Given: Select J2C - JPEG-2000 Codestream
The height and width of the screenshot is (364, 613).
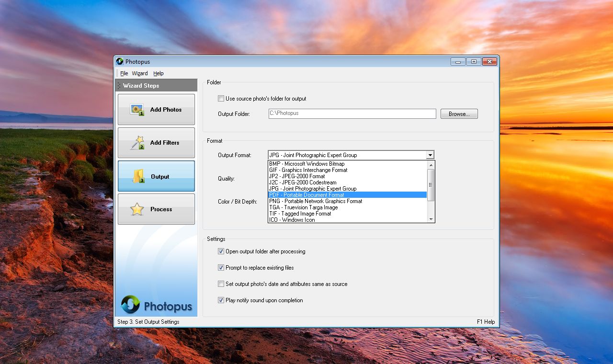Looking at the screenshot, I should point(347,182).
